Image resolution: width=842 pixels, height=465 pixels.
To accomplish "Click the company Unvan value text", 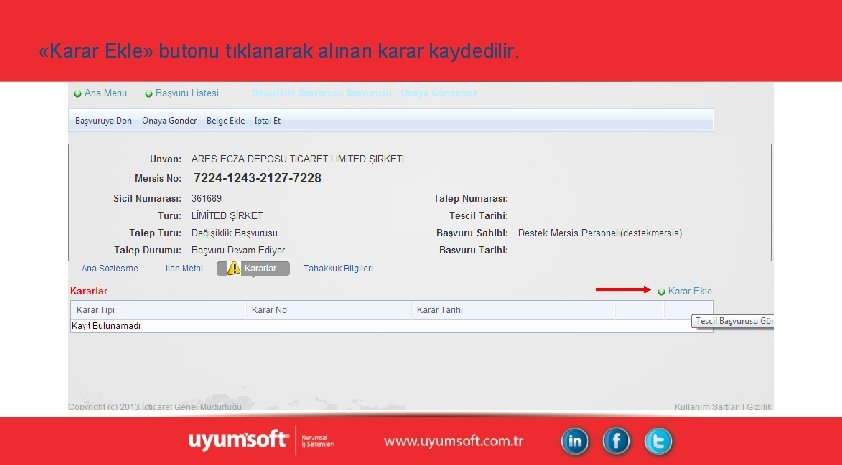I will [x=297, y=159].
